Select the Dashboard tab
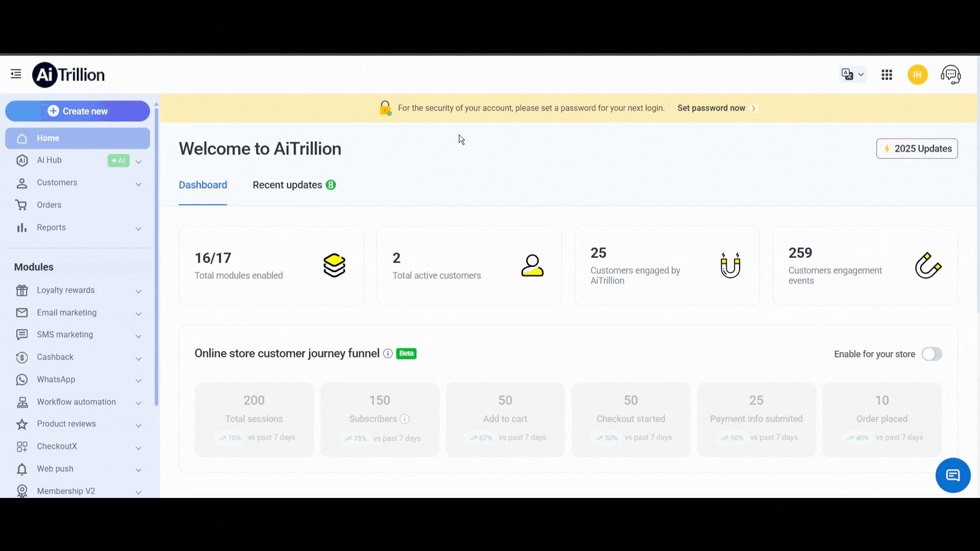 click(x=203, y=185)
